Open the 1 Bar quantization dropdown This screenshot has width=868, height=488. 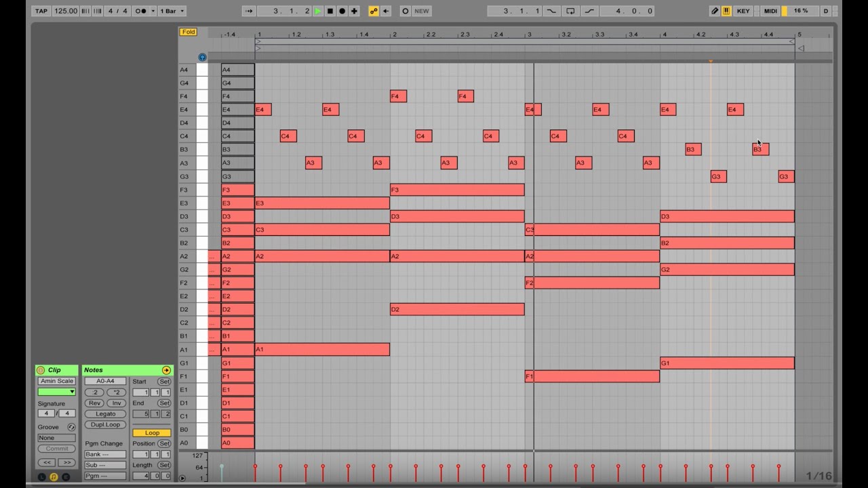172,11
